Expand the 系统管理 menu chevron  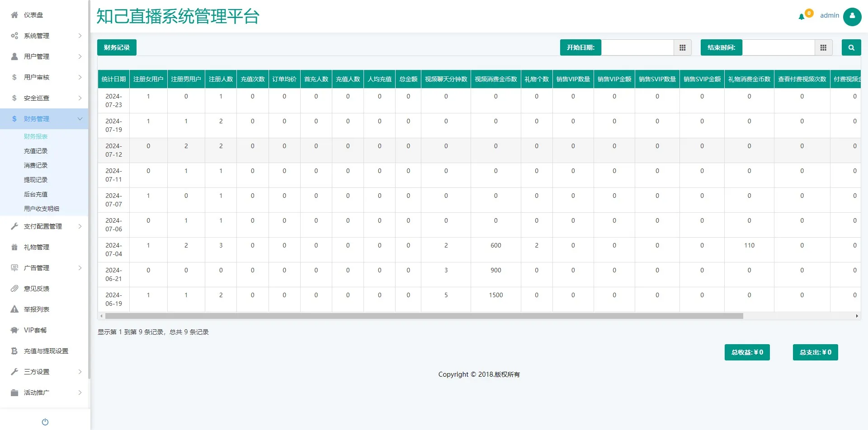(x=80, y=36)
